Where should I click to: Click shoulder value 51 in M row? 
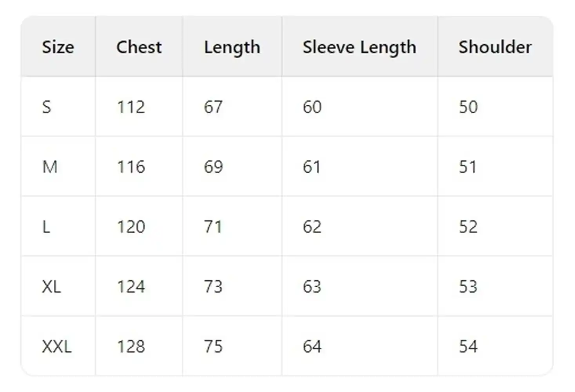[x=468, y=167]
